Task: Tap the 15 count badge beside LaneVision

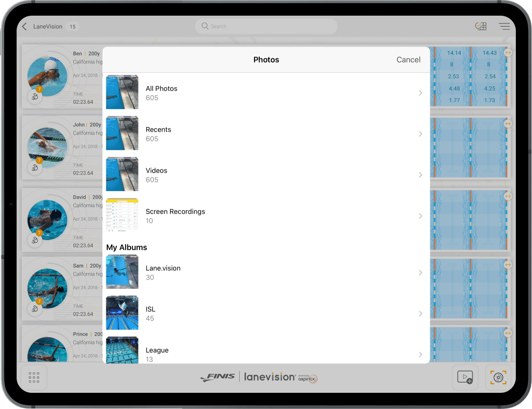Action: (x=72, y=27)
